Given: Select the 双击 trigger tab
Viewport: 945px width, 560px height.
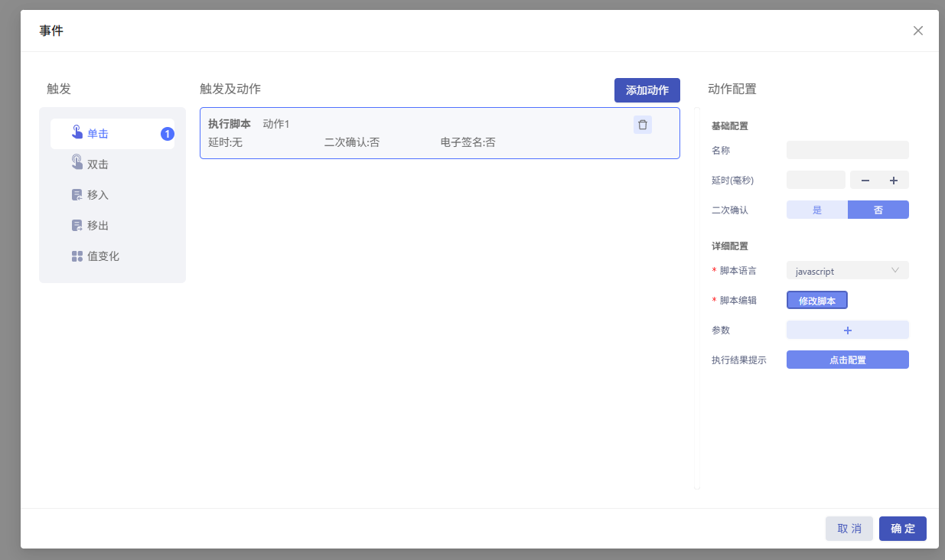Looking at the screenshot, I should coord(112,164).
